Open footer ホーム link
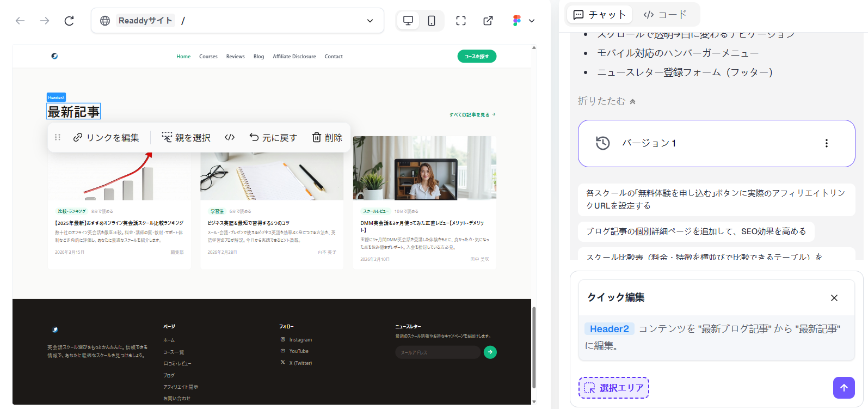The height and width of the screenshot is (409, 868). pos(169,340)
